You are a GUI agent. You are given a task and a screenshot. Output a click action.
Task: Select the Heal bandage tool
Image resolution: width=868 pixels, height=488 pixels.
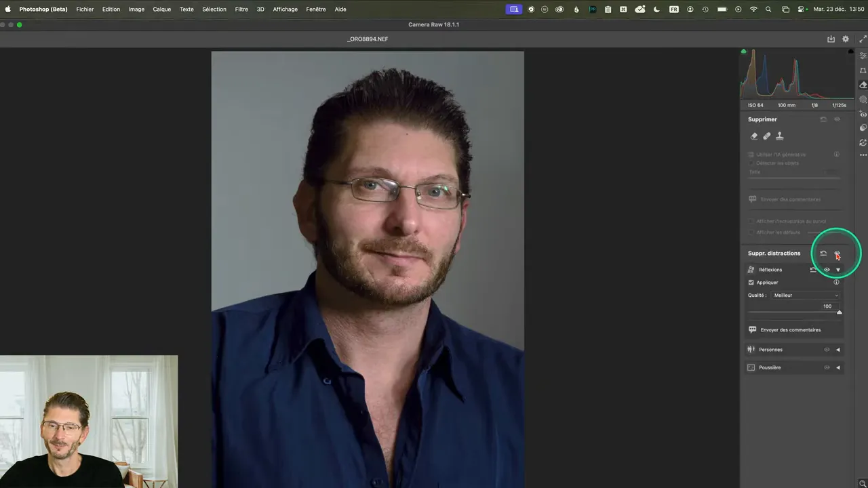766,136
